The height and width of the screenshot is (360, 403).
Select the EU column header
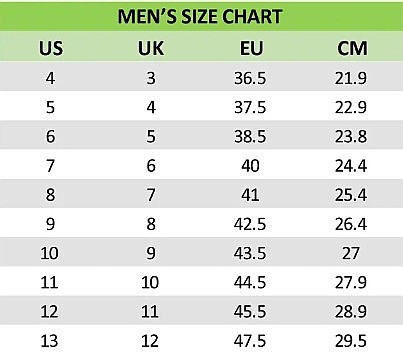tap(251, 48)
